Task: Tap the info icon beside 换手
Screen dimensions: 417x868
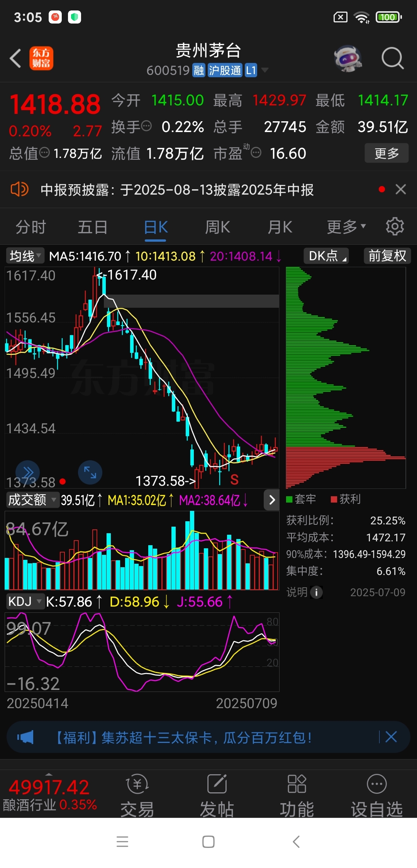Action: 146,126
